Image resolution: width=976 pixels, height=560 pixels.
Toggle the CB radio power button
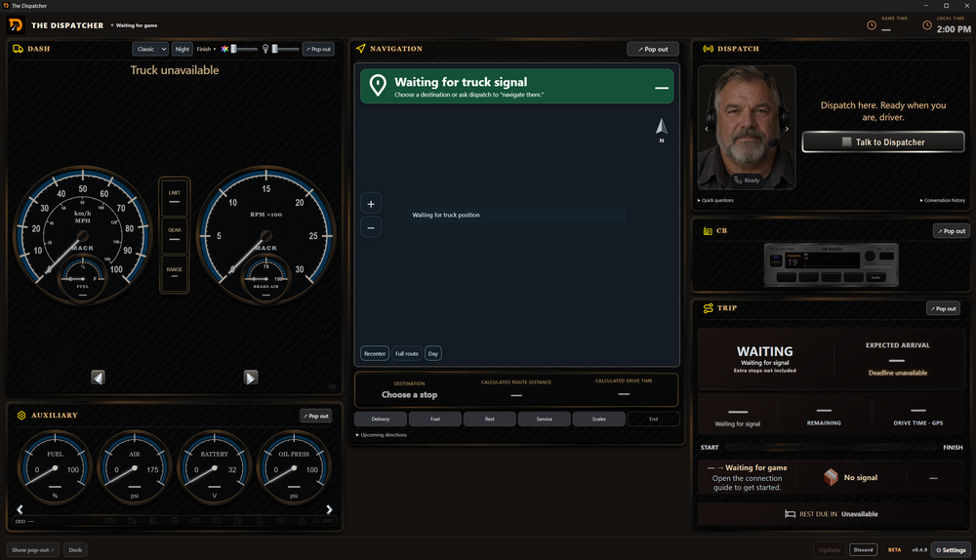coord(776,260)
